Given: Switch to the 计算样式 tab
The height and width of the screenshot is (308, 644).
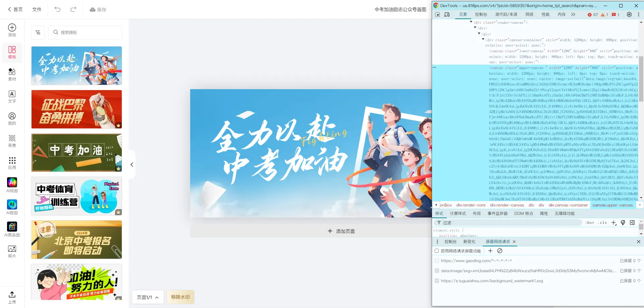Looking at the screenshot, I should [x=458, y=213].
